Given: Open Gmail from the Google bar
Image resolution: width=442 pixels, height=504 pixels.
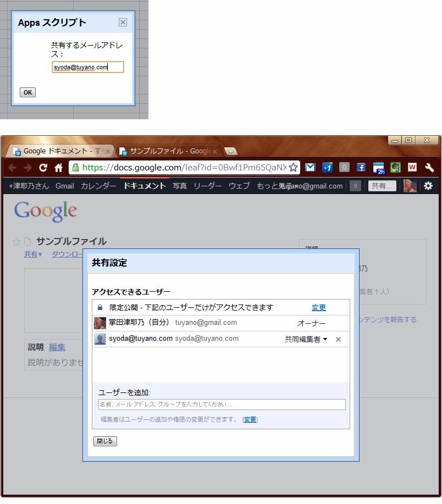Looking at the screenshot, I should point(65,186).
